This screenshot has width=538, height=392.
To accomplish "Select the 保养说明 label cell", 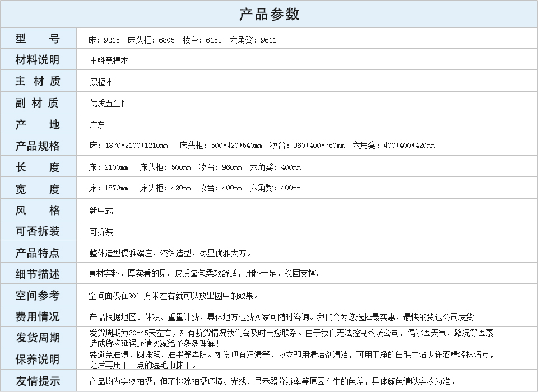I will pyautogui.click(x=38, y=359).
